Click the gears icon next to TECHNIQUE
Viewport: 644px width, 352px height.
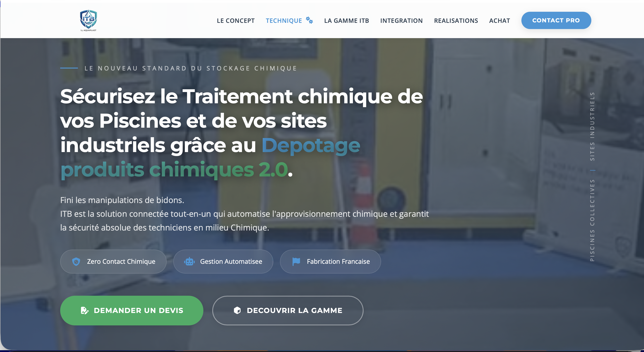point(309,20)
